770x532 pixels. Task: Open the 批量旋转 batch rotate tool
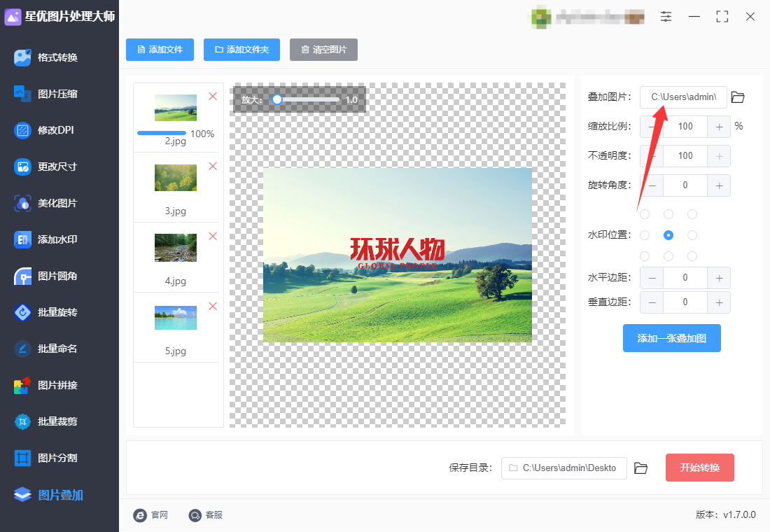45,312
